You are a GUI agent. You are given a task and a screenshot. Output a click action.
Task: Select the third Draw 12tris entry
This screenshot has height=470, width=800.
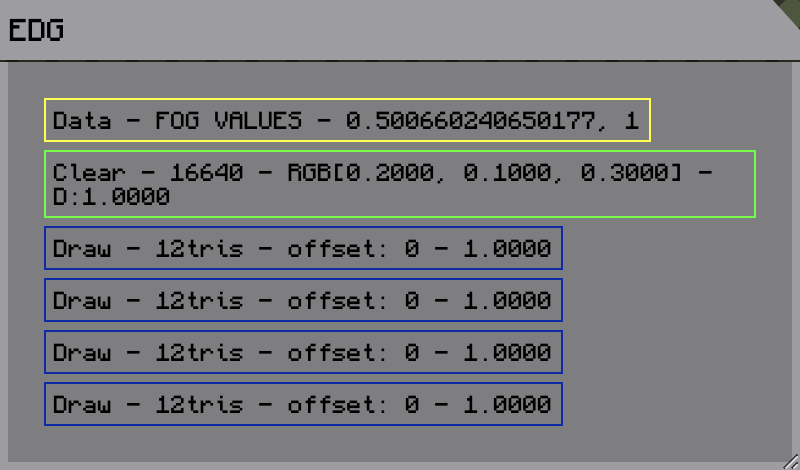click(303, 352)
